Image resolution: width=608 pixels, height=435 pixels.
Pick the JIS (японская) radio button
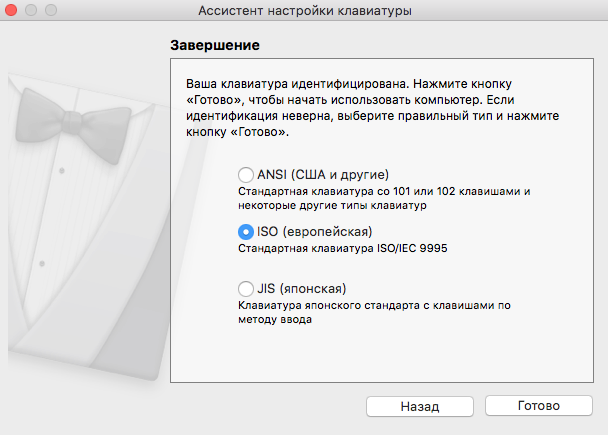pyautogui.click(x=246, y=289)
